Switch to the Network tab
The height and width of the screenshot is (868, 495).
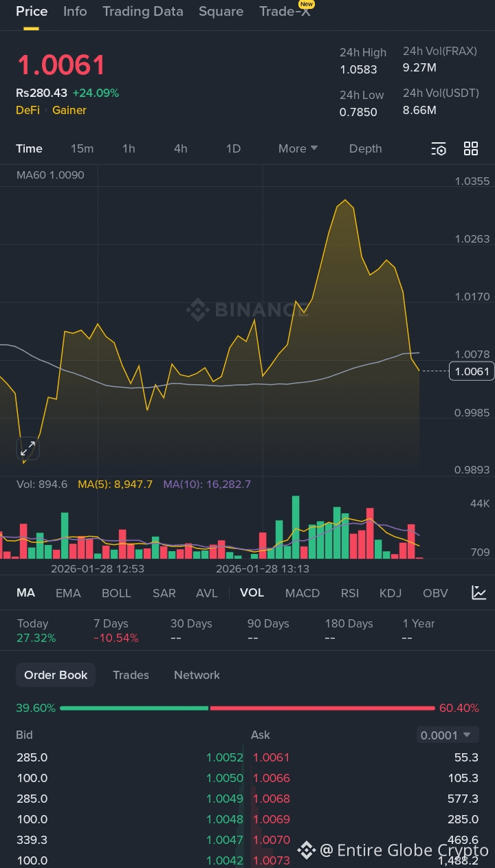[197, 675]
